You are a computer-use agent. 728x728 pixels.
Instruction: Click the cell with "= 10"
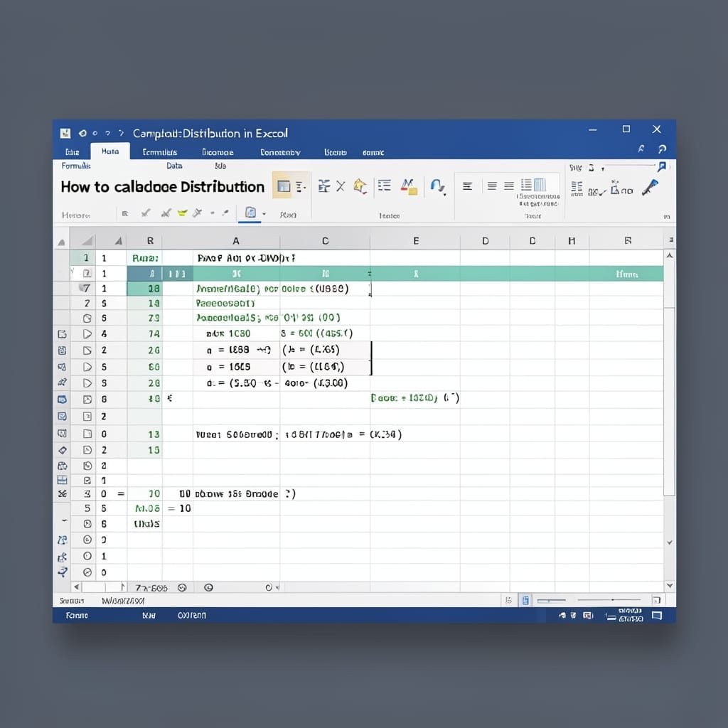coord(179,508)
